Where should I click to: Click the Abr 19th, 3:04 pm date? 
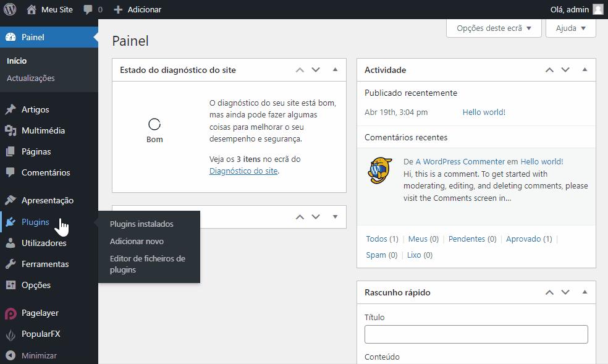coord(396,112)
